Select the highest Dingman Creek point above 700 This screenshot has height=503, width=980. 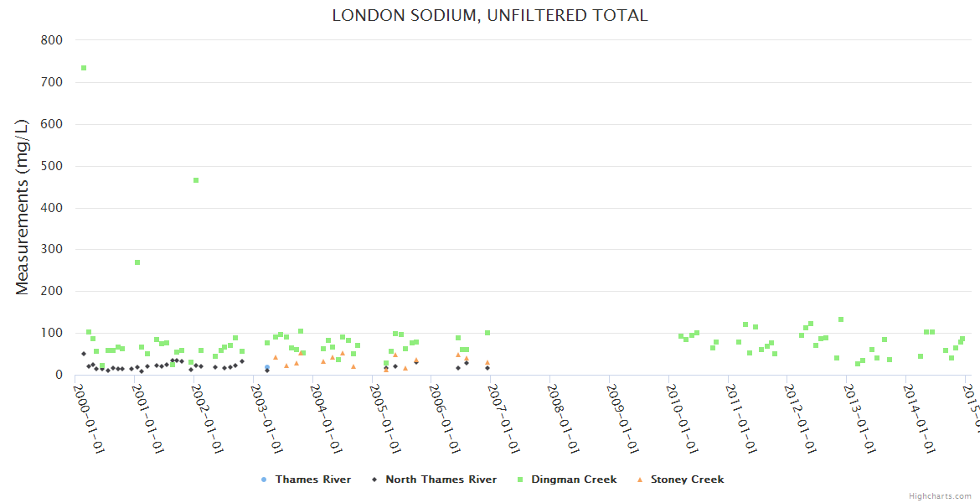click(x=84, y=68)
